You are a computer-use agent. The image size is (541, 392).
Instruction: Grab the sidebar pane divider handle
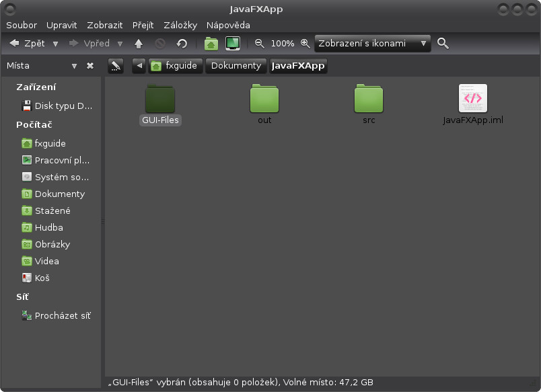pos(103,221)
